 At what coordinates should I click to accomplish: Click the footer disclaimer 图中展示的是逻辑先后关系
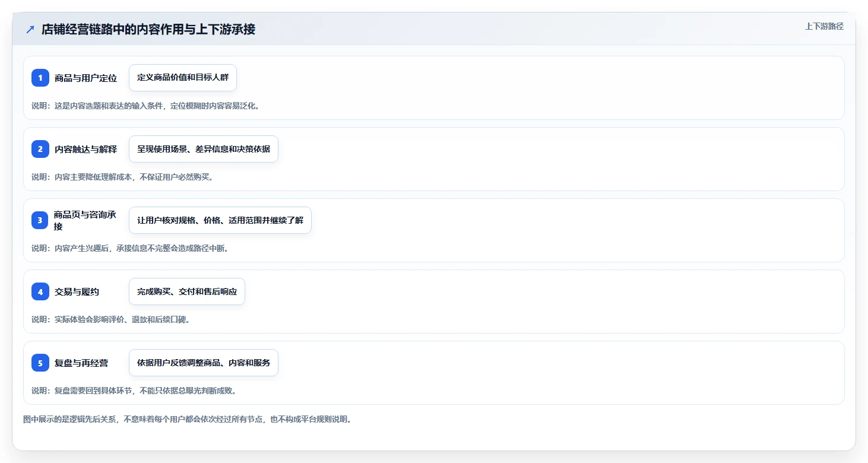[x=188, y=419]
